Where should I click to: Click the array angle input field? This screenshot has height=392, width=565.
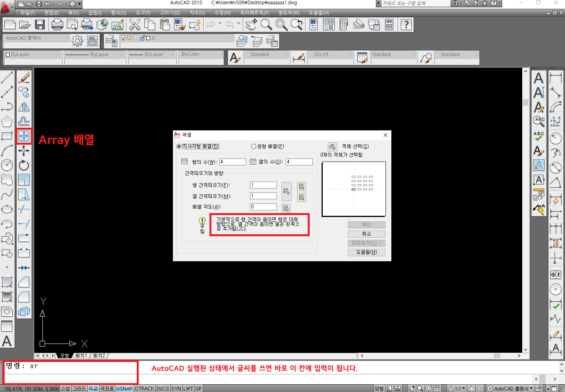coord(263,207)
